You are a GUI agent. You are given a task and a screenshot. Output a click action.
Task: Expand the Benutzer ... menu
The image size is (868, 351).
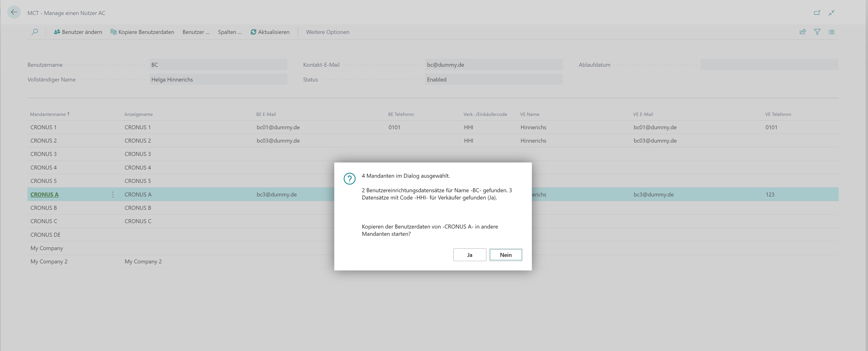(196, 32)
